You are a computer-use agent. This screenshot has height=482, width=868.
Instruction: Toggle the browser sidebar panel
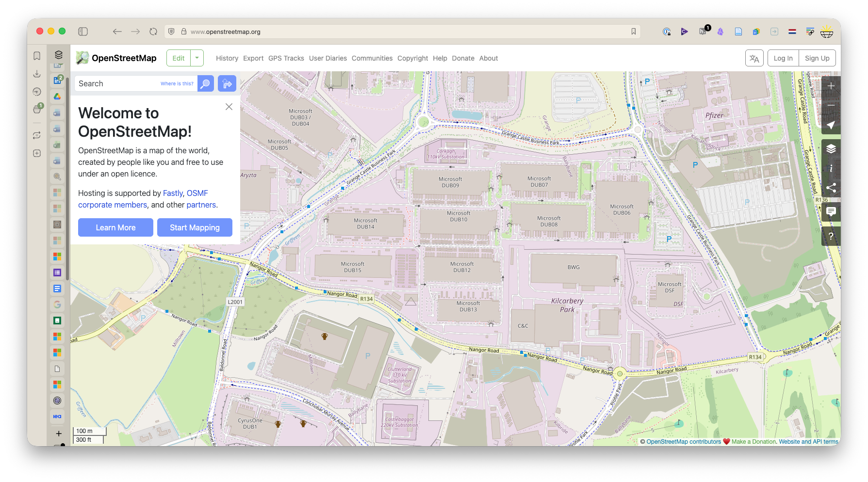[x=83, y=32]
